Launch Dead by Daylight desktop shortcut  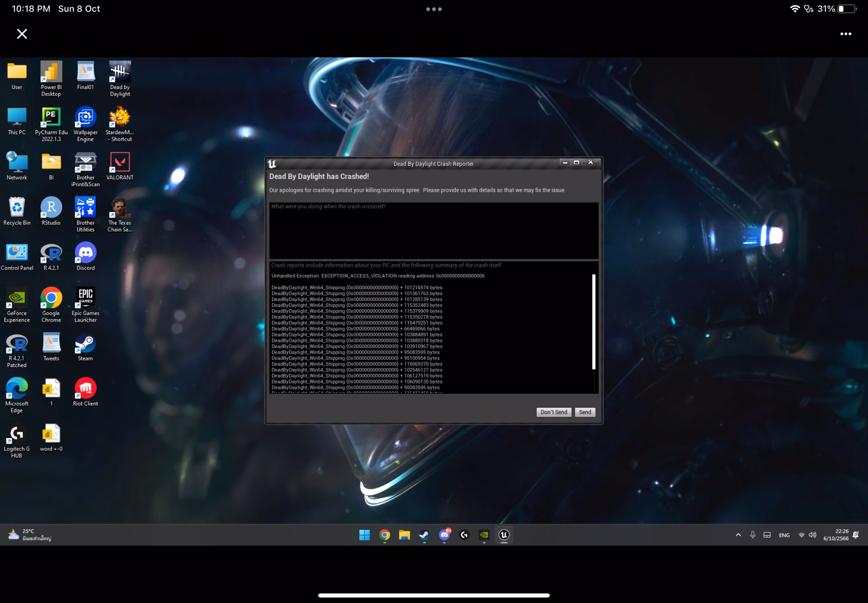[120, 79]
